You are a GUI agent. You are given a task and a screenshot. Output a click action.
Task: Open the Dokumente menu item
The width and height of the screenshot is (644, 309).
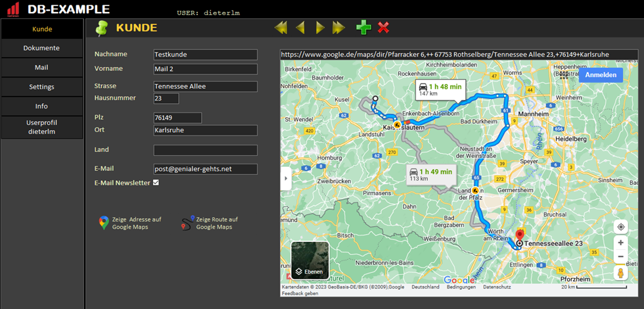pos(42,48)
